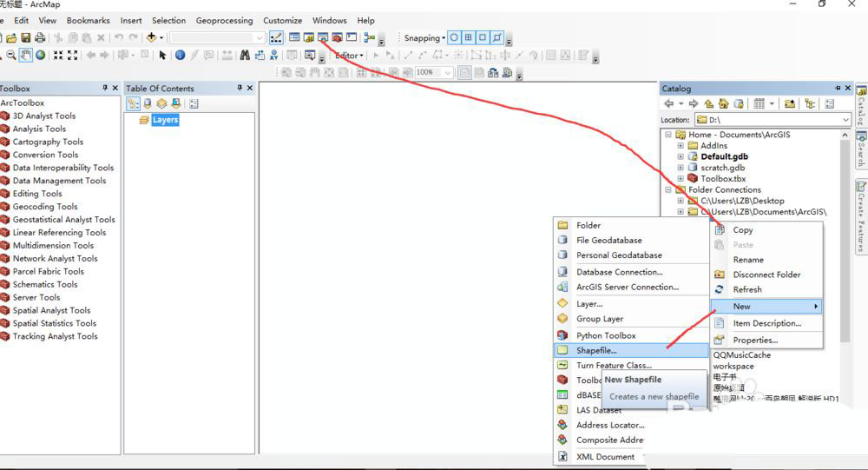The height and width of the screenshot is (470, 868).
Task: Select scratch.gdb in Catalog tree
Action: (x=722, y=168)
